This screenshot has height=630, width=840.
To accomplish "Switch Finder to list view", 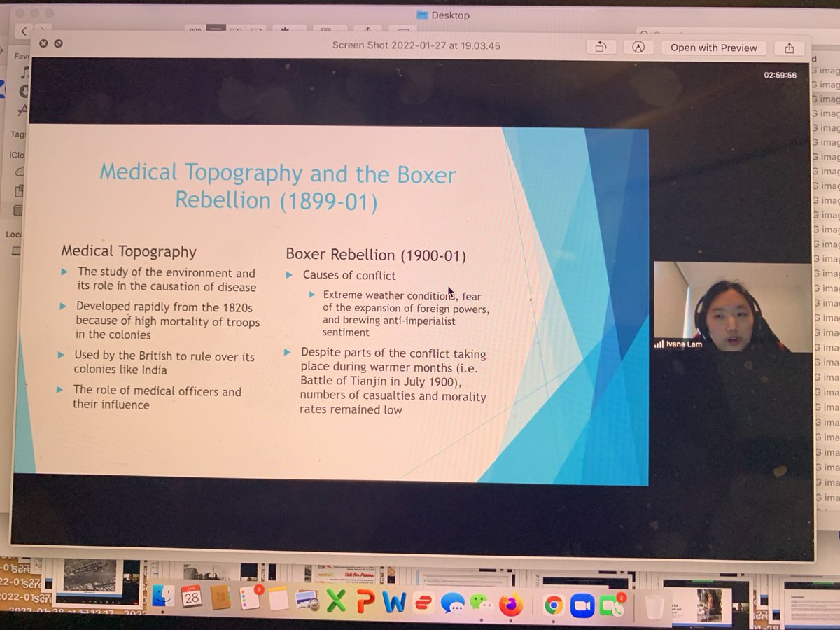I will coord(215,31).
